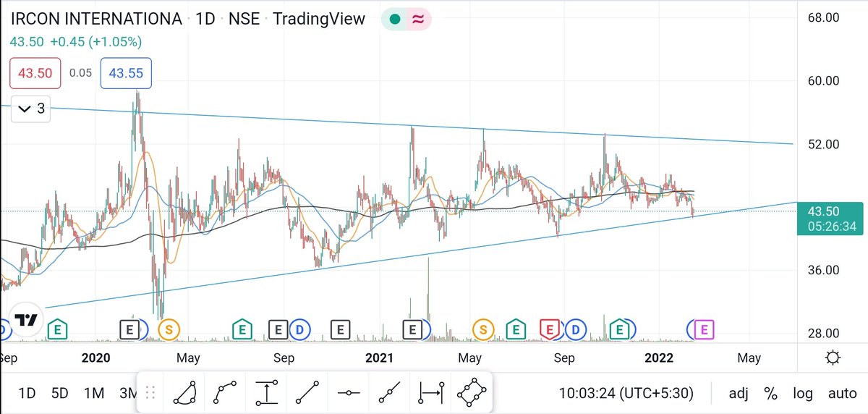Image resolution: width=868 pixels, height=414 pixels.
Task: Toggle percent scale mode
Action: click(x=771, y=394)
